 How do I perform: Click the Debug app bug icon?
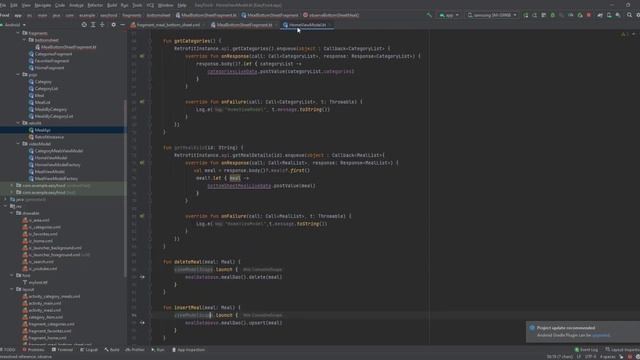click(553, 15)
